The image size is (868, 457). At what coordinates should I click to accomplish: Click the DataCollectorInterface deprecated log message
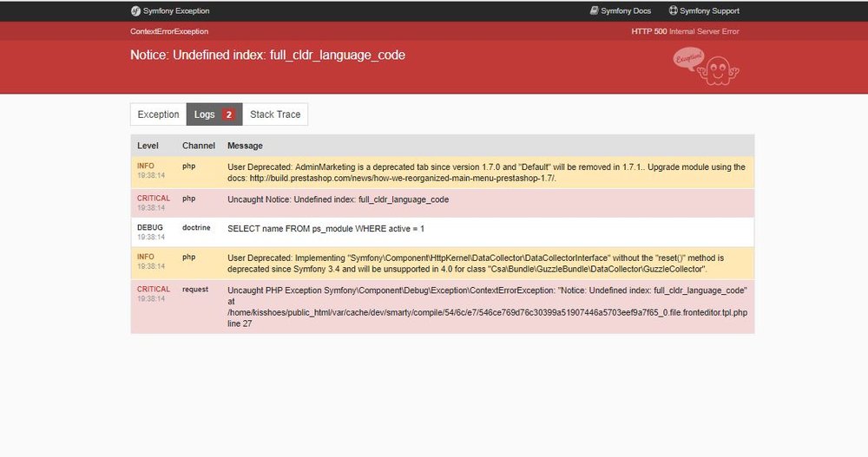476,264
